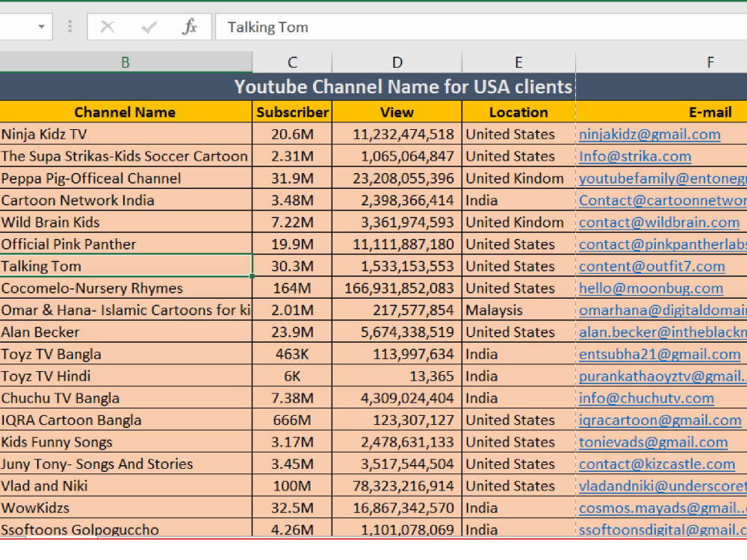The image size is (747, 560).
Task: Open contact@kizcastle.com email link
Action: (x=657, y=464)
